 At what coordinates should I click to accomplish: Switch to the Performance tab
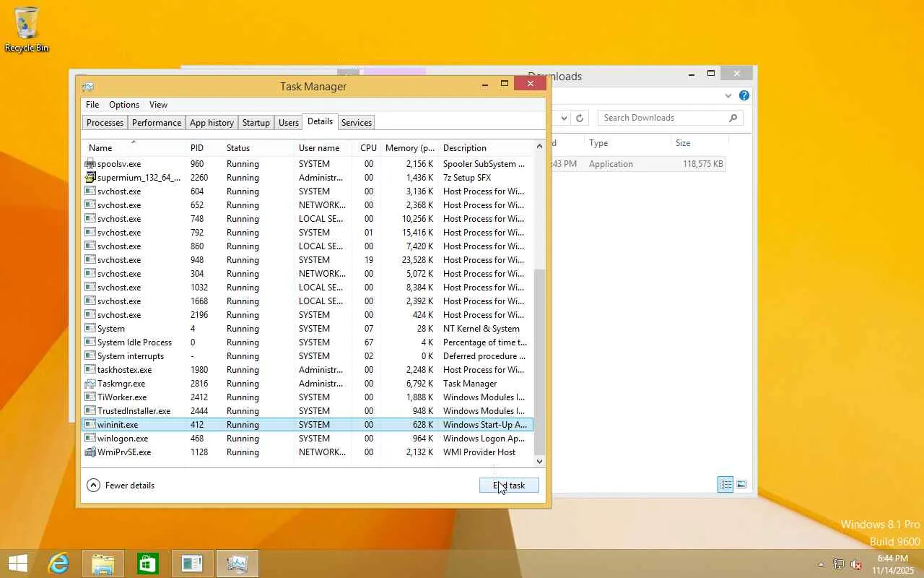click(x=156, y=122)
